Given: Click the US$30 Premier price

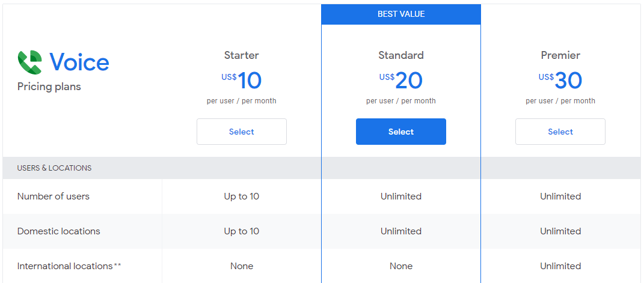Looking at the screenshot, I should 560,80.
